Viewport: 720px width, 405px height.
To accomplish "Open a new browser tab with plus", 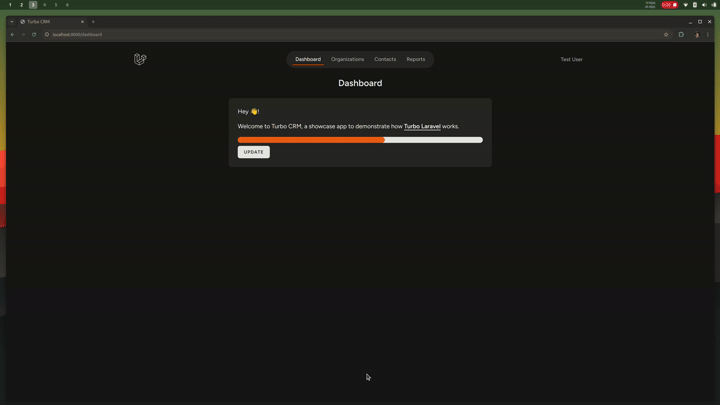I will click(x=93, y=22).
